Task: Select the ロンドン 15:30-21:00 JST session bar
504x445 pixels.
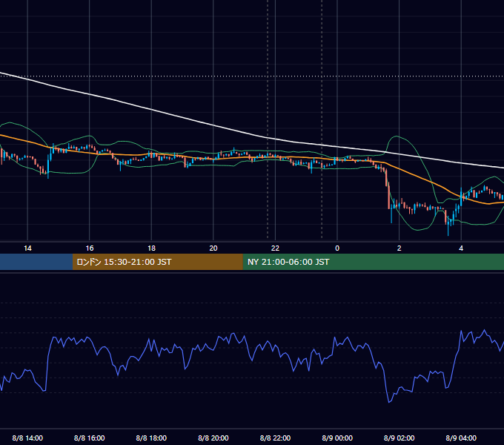Action: 157,262
